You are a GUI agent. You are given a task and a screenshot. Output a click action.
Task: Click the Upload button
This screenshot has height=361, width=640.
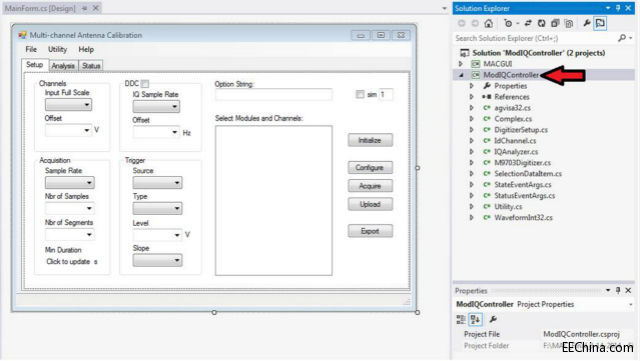point(370,204)
